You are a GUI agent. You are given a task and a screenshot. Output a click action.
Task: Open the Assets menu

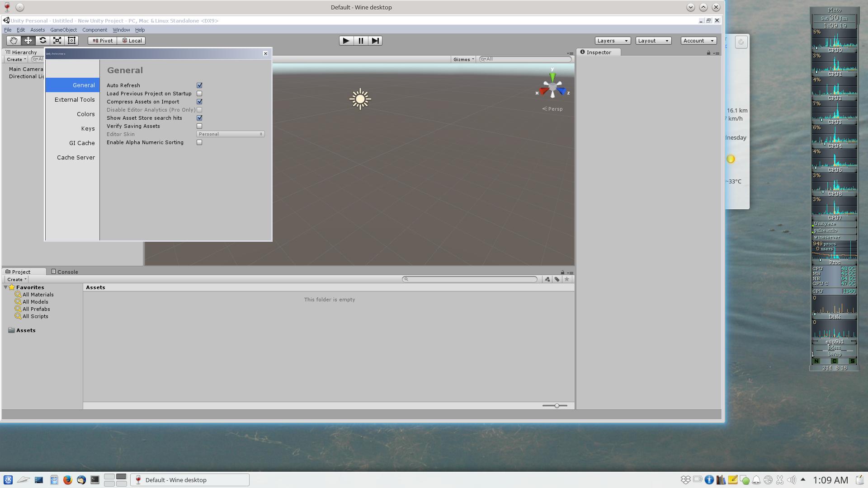coord(38,30)
